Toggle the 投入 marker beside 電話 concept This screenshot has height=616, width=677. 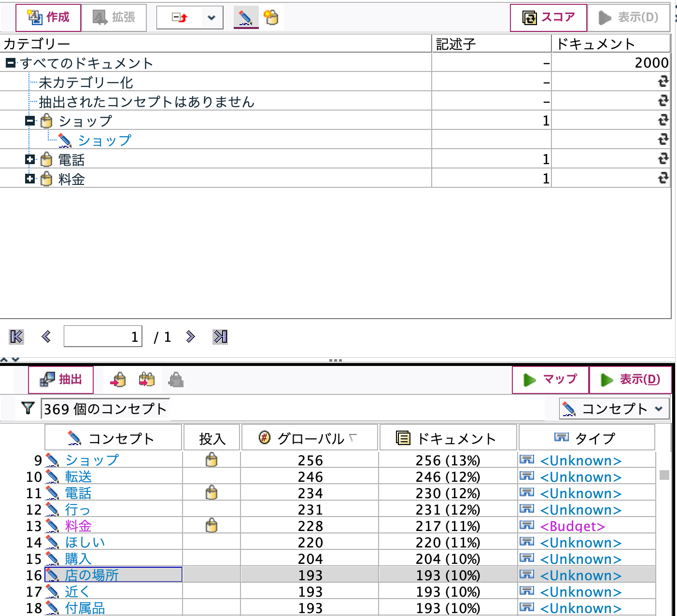point(211,493)
